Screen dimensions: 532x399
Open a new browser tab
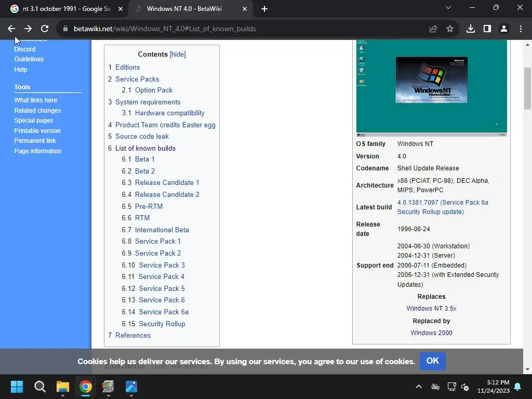point(264,9)
